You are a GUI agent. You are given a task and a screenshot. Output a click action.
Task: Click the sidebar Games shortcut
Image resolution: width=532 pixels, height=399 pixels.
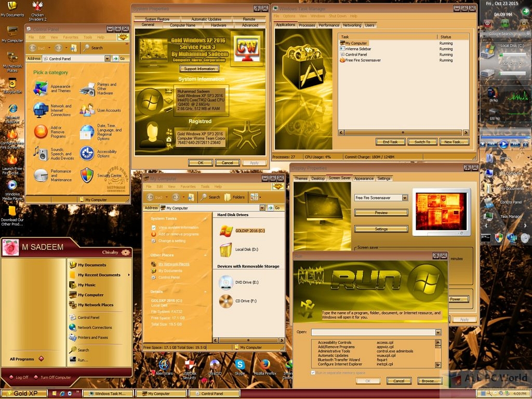498,158
